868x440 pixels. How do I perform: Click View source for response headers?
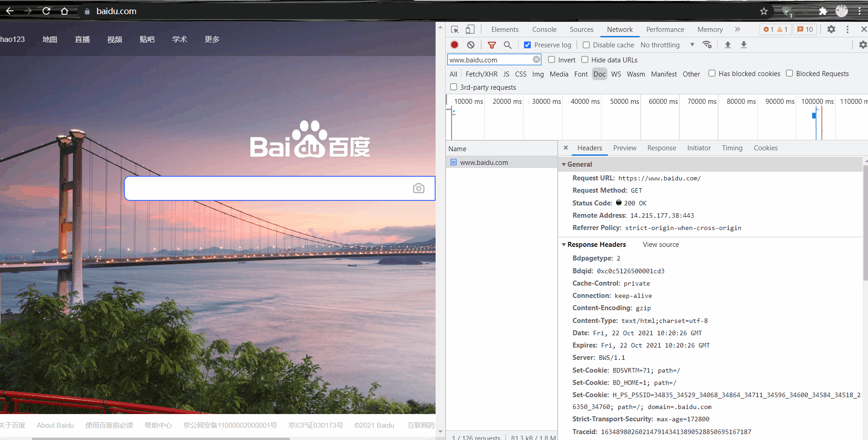click(661, 245)
